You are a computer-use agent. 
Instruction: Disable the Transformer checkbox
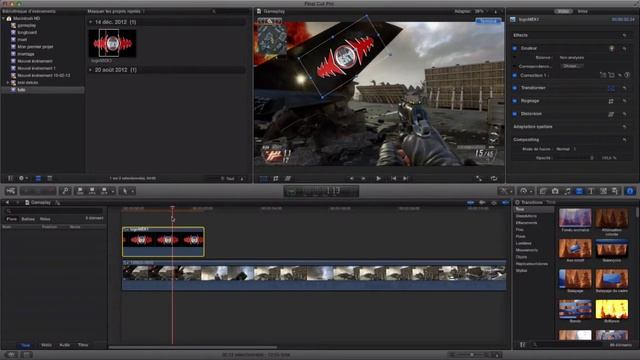515,88
